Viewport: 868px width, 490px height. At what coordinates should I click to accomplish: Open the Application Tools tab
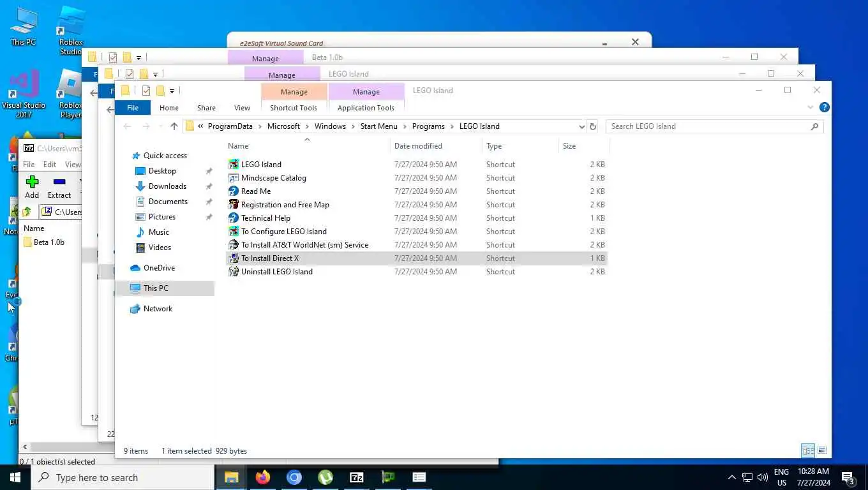point(366,108)
